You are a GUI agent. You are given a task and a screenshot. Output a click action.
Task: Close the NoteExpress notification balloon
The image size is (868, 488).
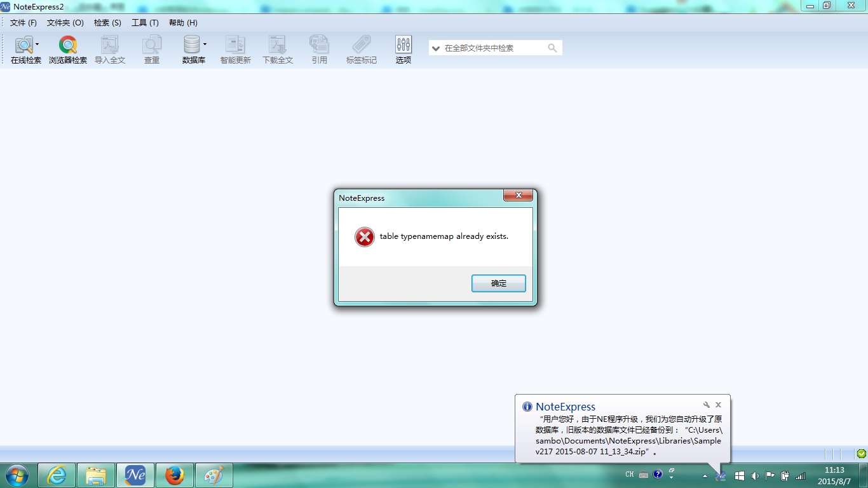[x=718, y=405]
